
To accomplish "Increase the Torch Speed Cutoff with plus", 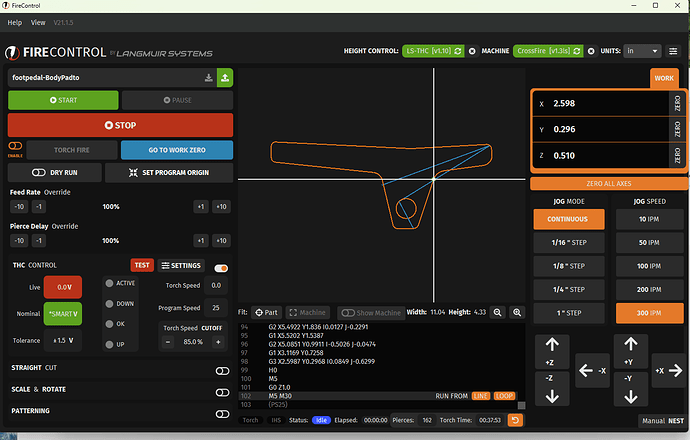I will [x=218, y=341].
